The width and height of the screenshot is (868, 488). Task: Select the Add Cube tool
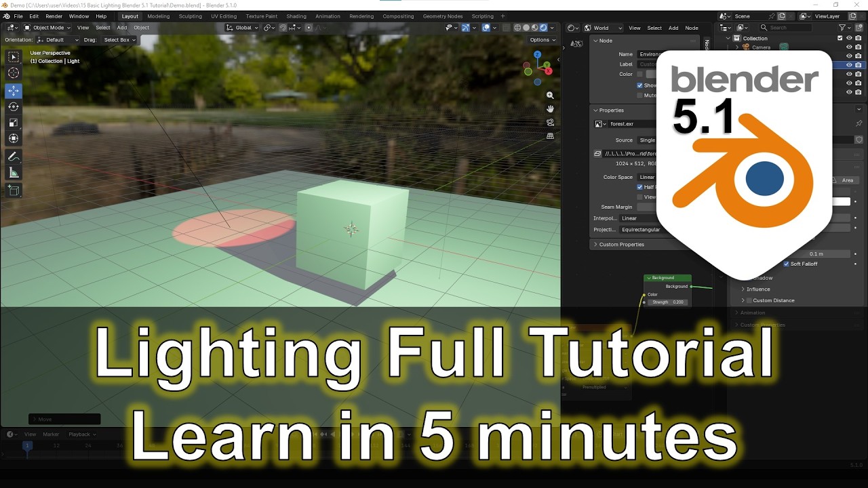[14, 190]
